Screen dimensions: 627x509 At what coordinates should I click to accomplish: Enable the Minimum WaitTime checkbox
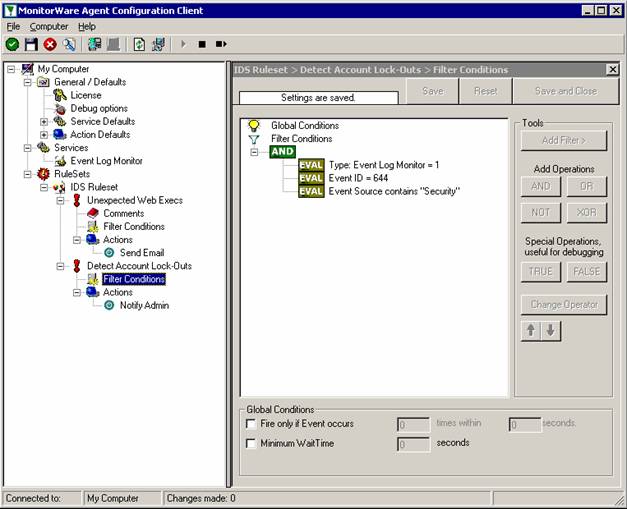251,443
